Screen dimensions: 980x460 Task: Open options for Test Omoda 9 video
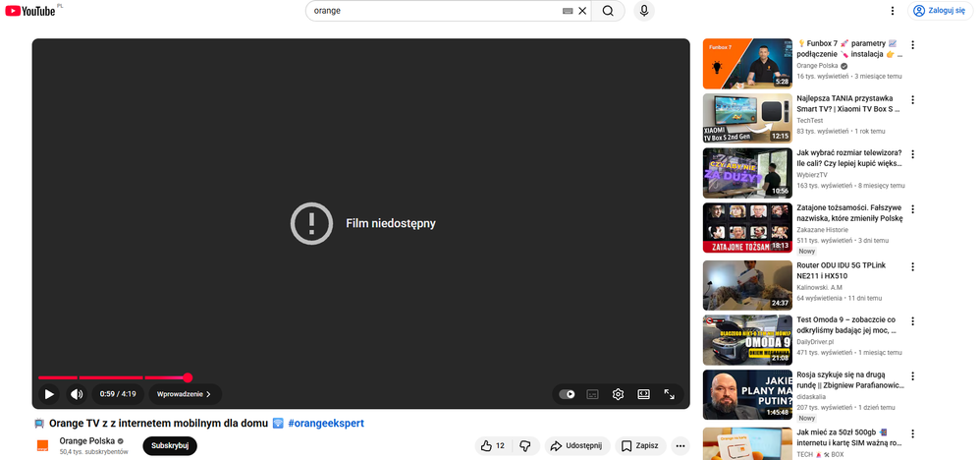(912, 321)
